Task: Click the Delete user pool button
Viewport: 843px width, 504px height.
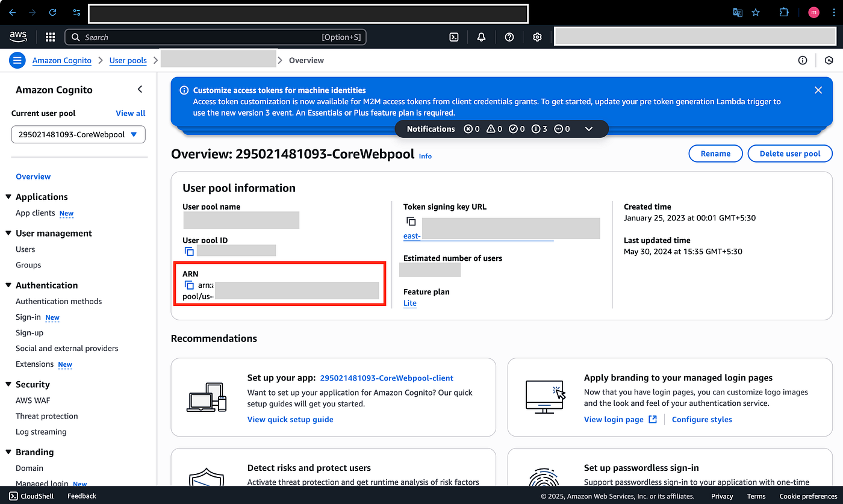Action: [x=790, y=154]
